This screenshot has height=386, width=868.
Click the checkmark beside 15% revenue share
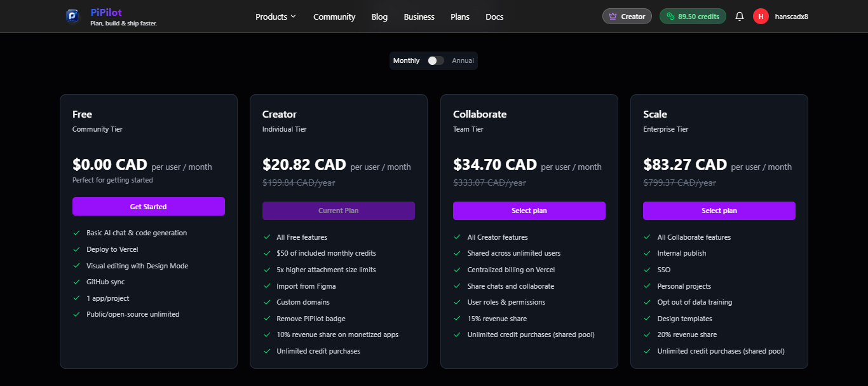click(457, 319)
